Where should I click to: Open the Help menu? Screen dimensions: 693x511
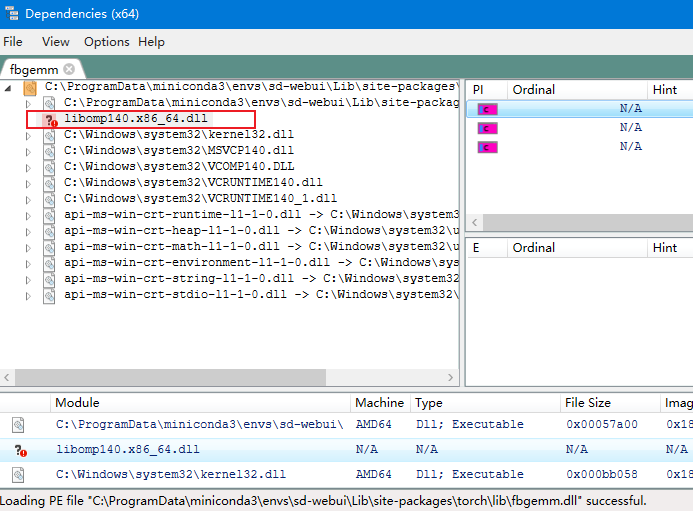151,42
